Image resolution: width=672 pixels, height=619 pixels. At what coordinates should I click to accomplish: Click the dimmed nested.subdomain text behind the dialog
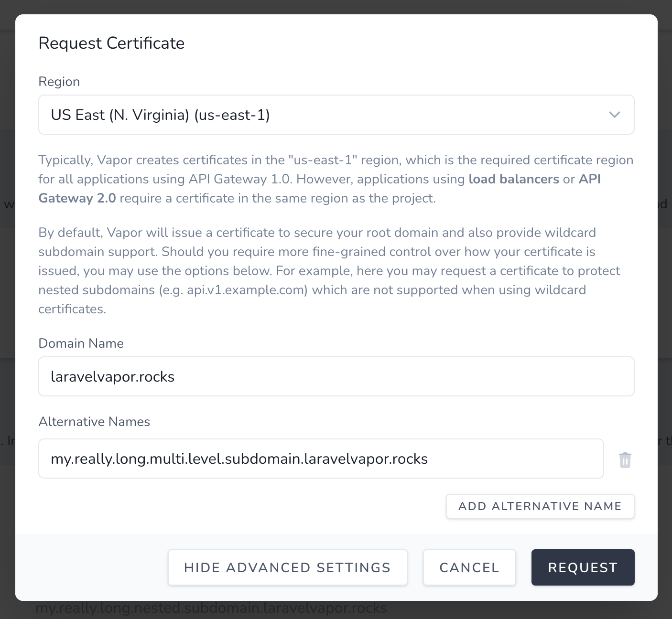click(x=211, y=608)
